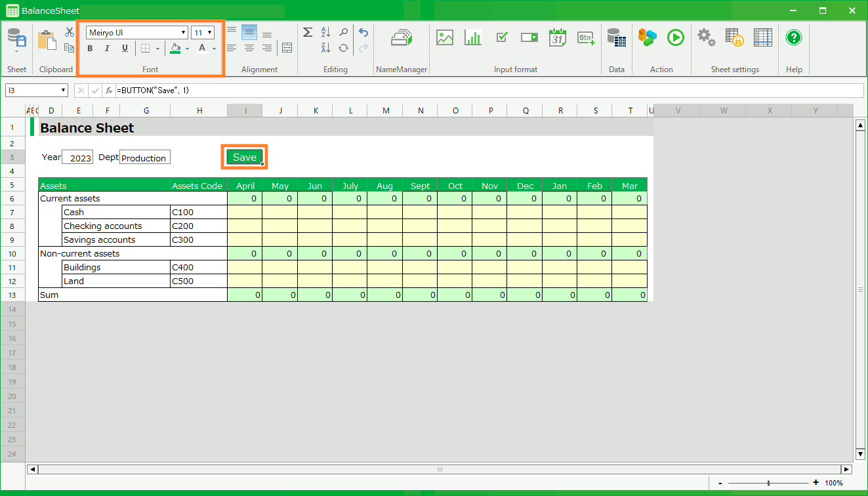Click the zoom slider in status bar
This screenshot has height=496, width=868.
[768, 483]
